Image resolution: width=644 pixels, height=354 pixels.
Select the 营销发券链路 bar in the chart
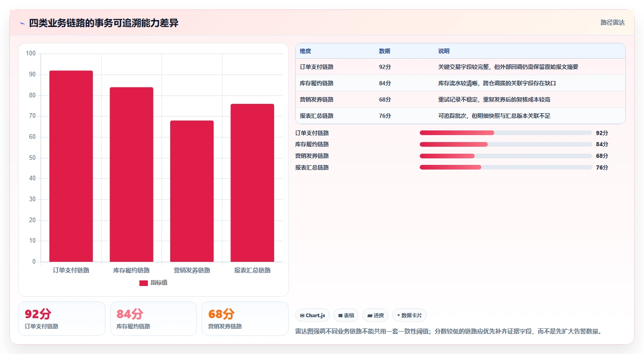[x=192, y=191]
